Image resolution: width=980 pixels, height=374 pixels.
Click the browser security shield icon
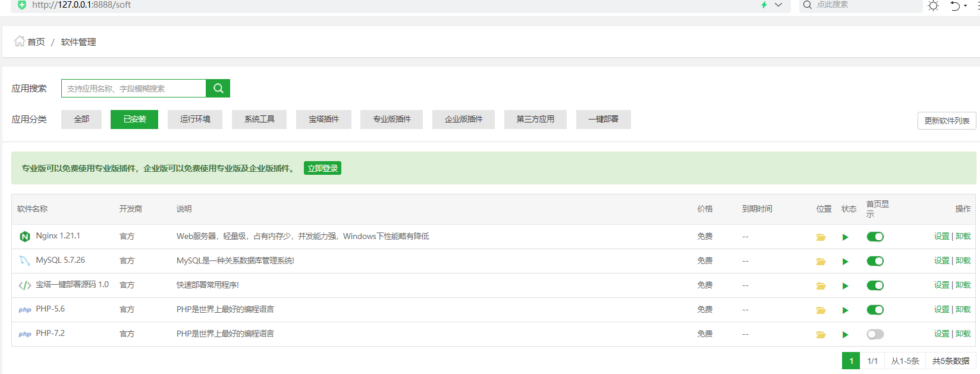pos(22,5)
